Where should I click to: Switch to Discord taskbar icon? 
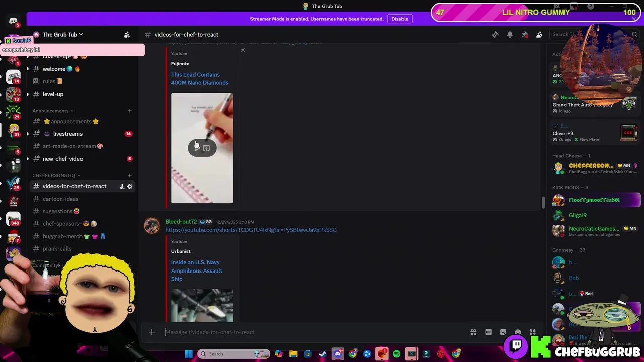[x=338, y=354]
